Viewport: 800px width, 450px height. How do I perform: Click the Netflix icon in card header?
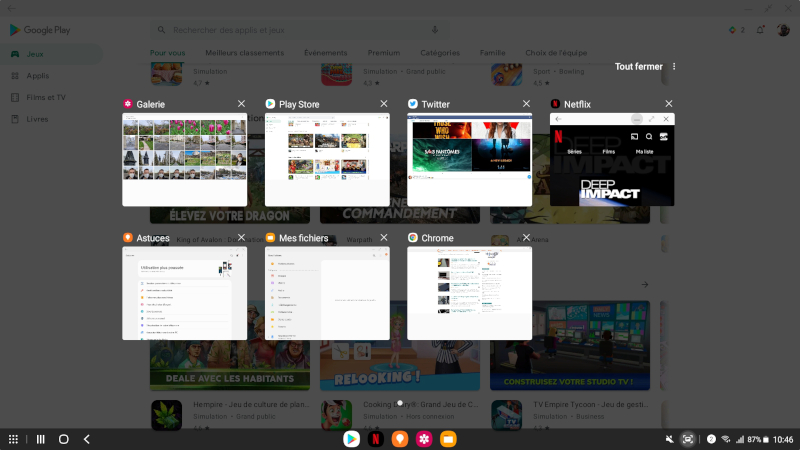(555, 104)
